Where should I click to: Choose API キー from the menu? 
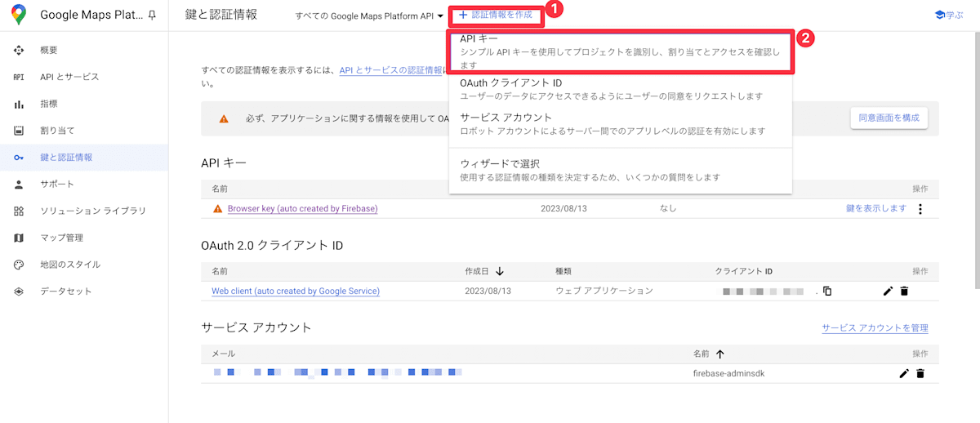[x=620, y=51]
